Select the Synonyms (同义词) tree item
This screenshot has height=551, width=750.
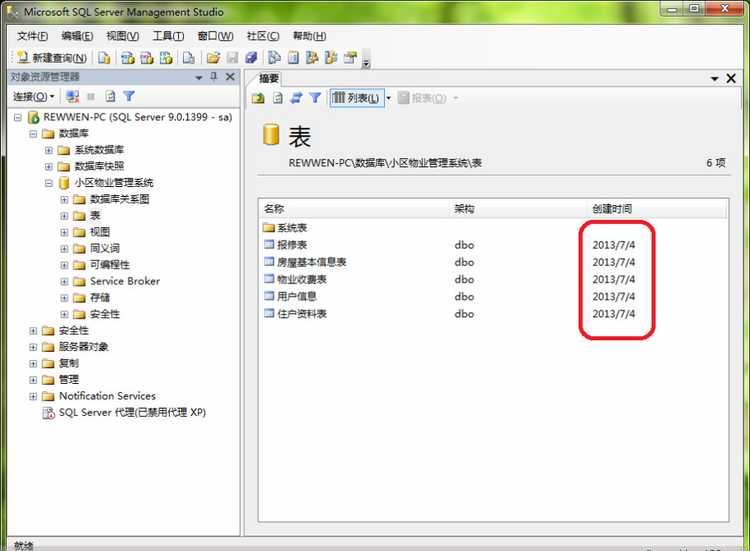(105, 248)
